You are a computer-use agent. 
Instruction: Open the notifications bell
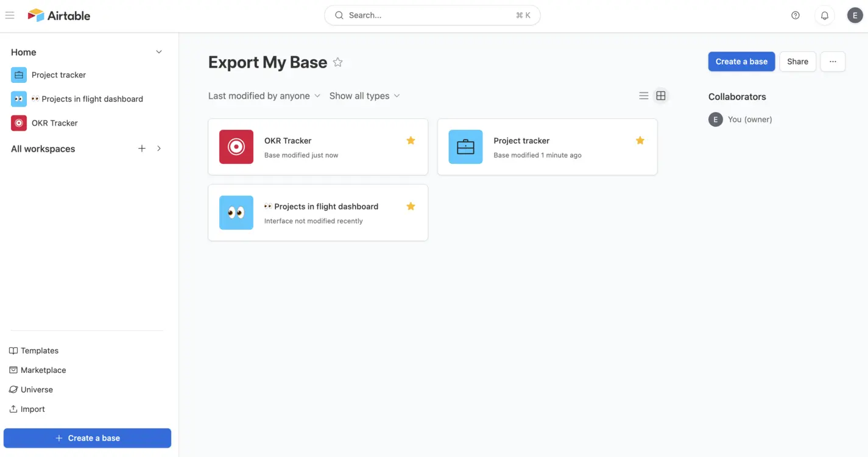824,15
